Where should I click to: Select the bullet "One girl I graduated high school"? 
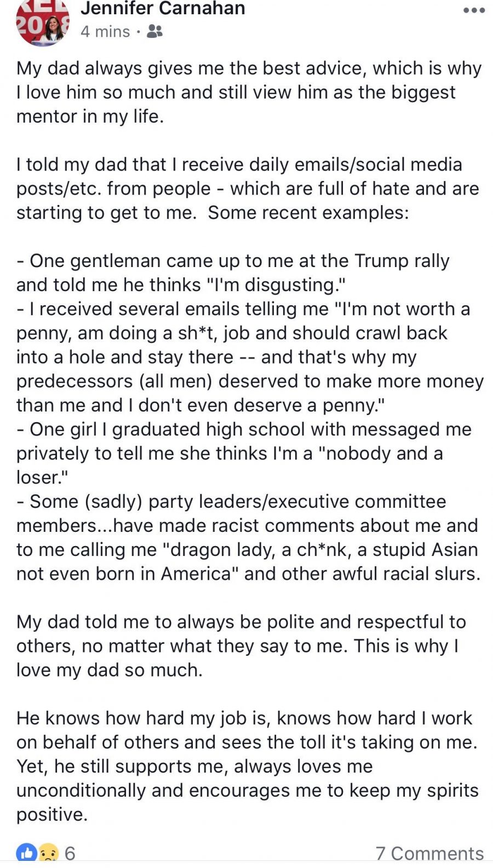point(244,453)
